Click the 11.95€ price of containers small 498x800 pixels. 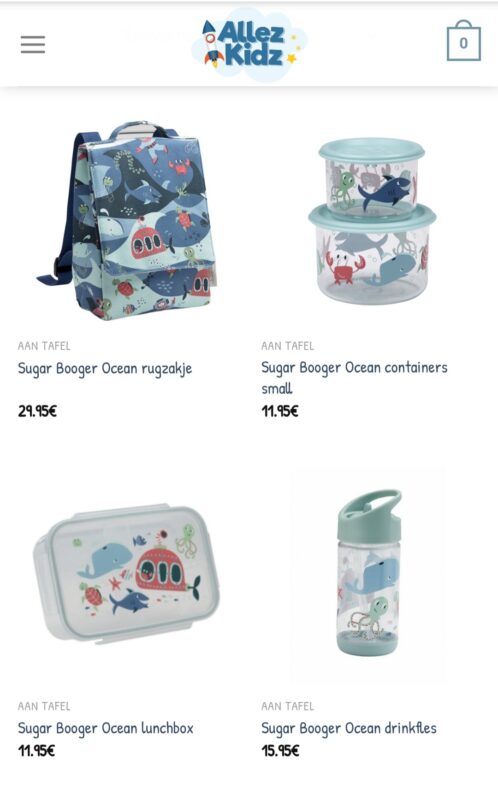tap(280, 411)
